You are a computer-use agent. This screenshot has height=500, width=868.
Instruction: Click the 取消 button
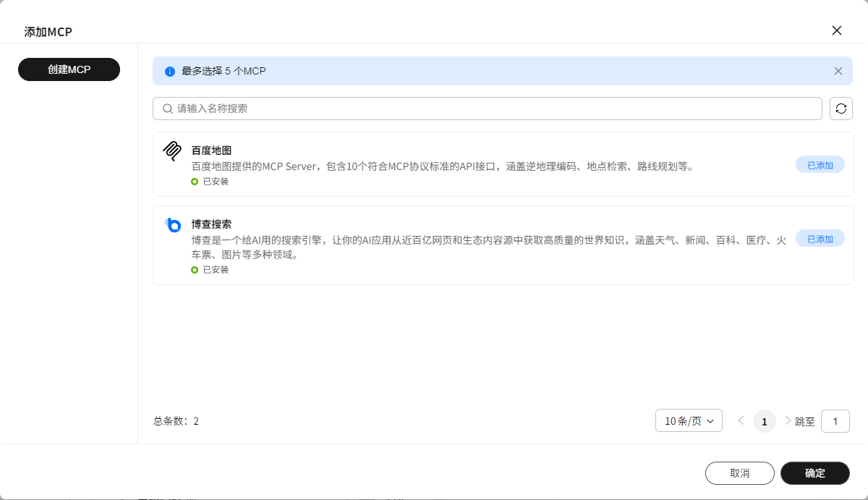(x=740, y=473)
